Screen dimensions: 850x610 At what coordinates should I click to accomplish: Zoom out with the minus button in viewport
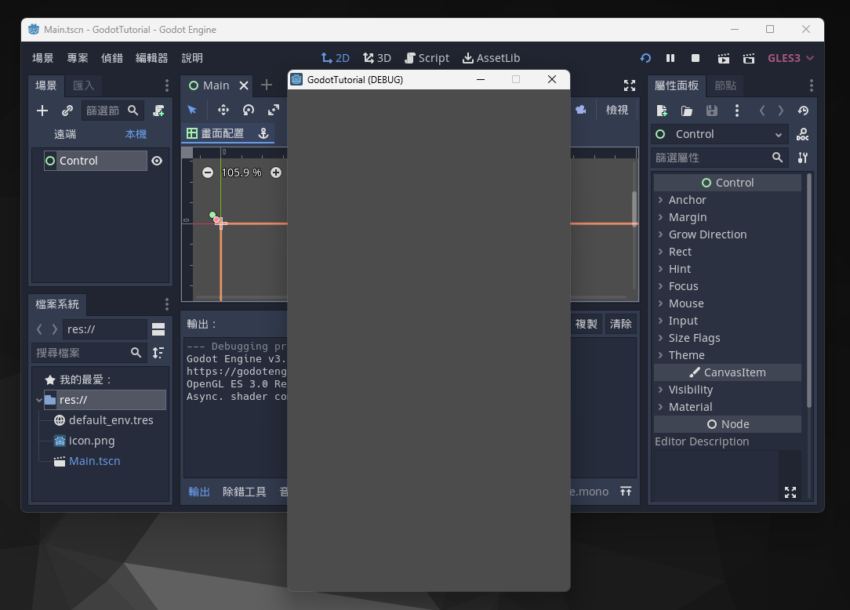pyautogui.click(x=208, y=172)
